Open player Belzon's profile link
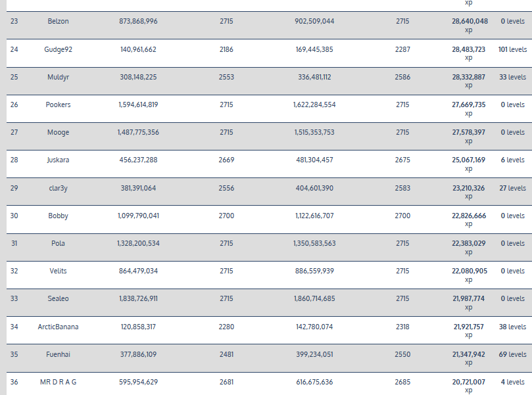Viewport: 532px width, 395px height. point(58,22)
